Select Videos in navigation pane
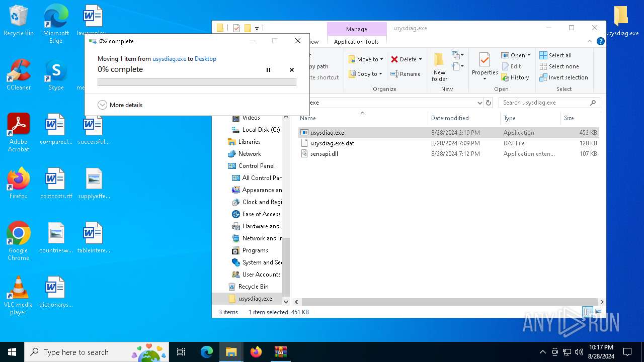Screen dimensions: 644x362 (251, 118)
